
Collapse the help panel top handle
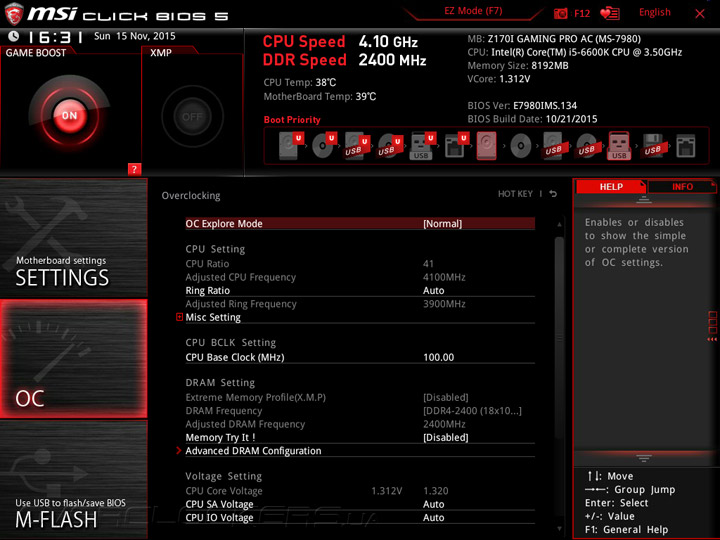pos(644,199)
